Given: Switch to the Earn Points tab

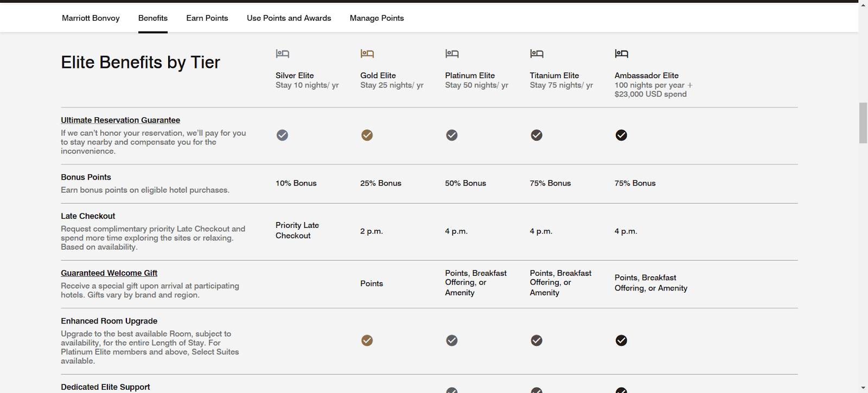Looking at the screenshot, I should click(207, 18).
